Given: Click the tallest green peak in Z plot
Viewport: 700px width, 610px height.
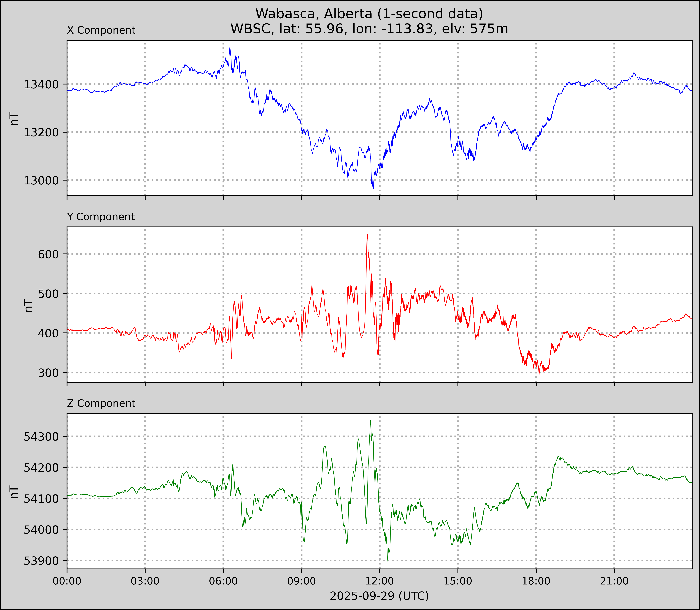Looking at the screenshot, I should coord(371,421).
